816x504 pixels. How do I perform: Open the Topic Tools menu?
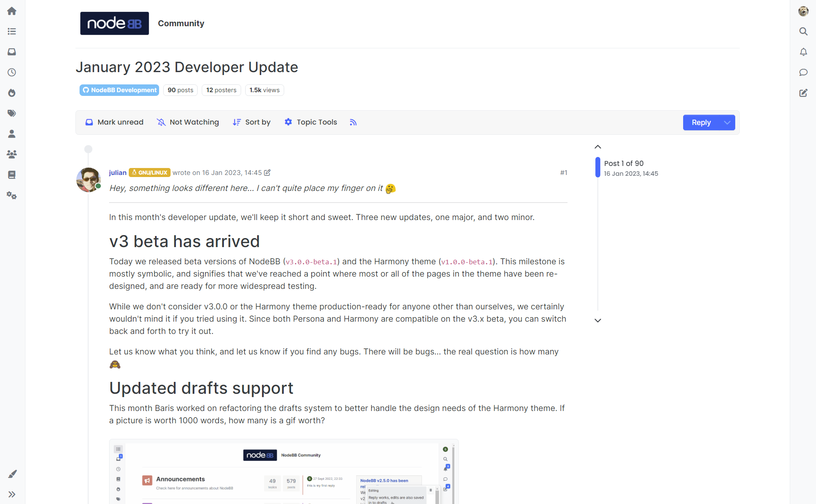(x=311, y=122)
